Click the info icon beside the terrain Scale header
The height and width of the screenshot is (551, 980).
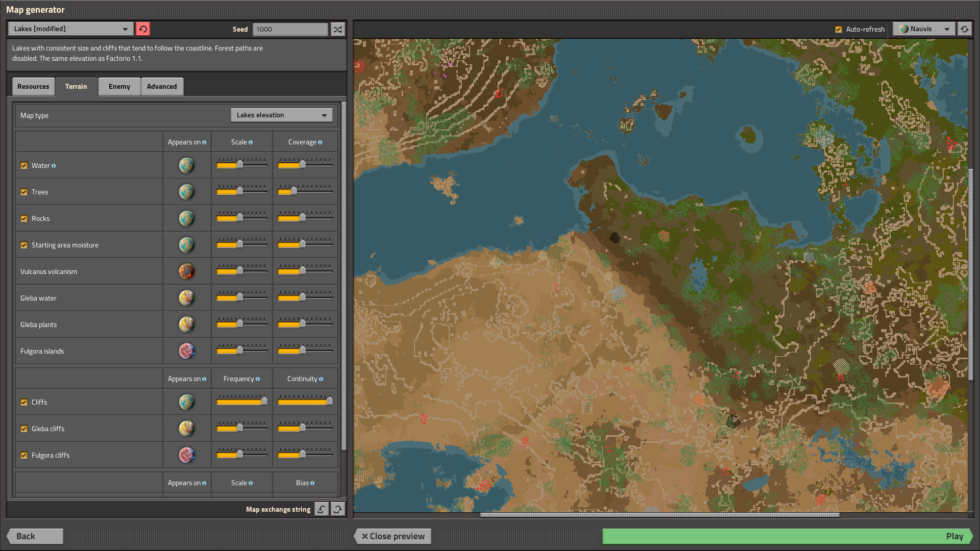click(251, 142)
